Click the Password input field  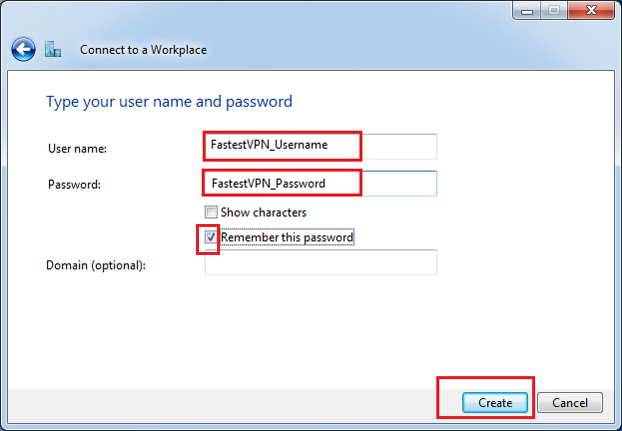pyautogui.click(x=321, y=183)
